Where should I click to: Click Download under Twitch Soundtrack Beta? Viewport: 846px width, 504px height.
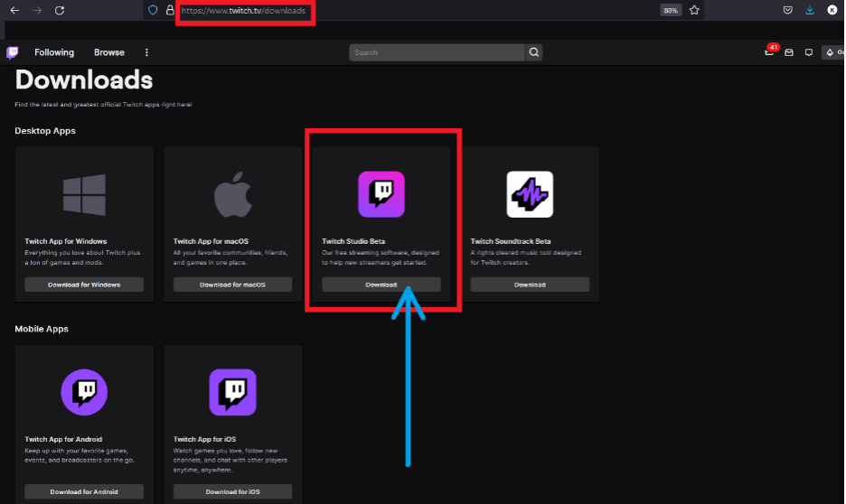(x=530, y=285)
